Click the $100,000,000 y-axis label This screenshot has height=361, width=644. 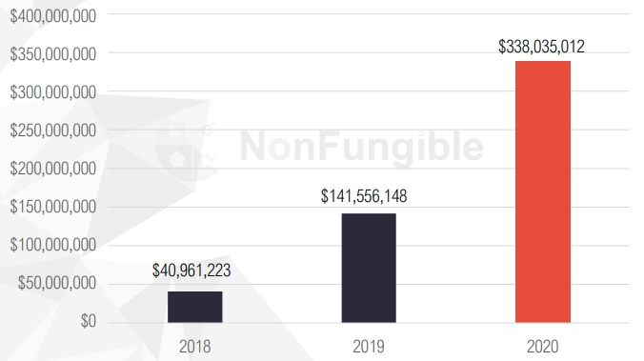pos(52,245)
